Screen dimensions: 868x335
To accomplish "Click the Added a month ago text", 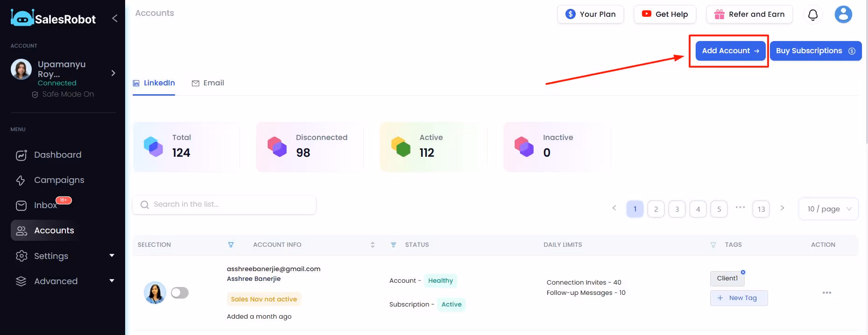I will click(259, 316).
